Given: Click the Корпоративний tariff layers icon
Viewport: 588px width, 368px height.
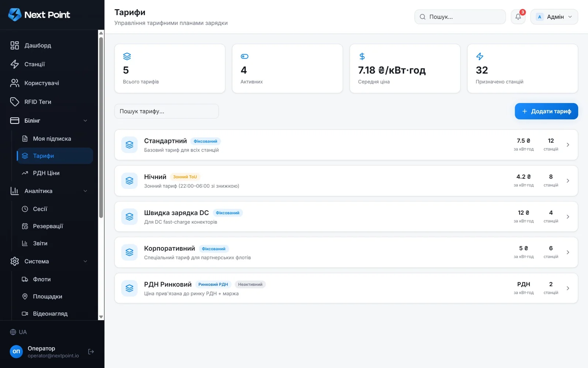Looking at the screenshot, I should pos(129,252).
